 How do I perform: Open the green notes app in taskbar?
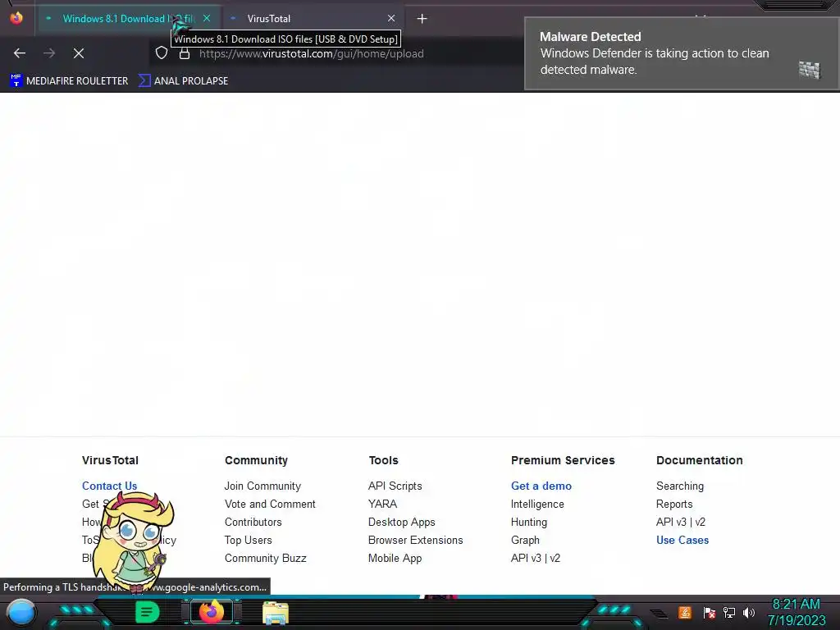[x=147, y=612]
